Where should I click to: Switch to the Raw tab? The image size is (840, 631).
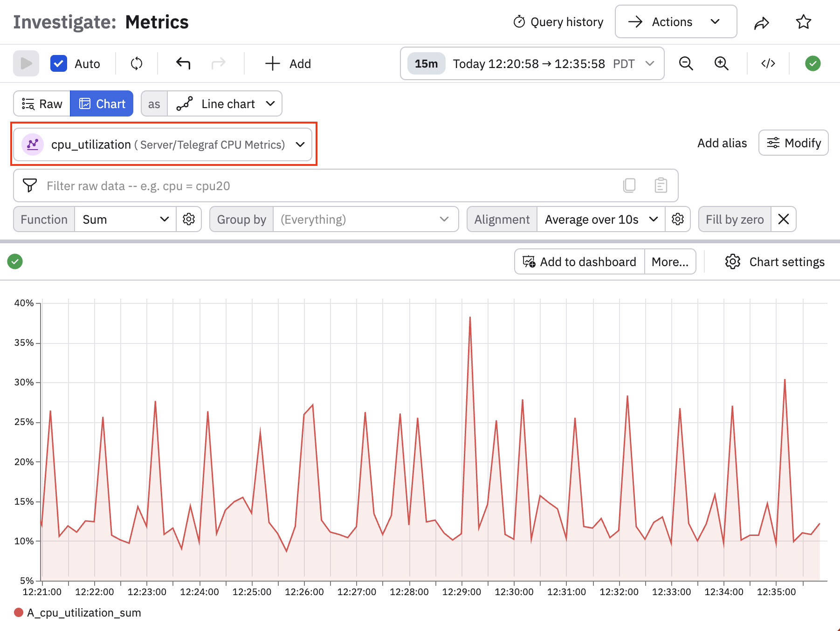pyautogui.click(x=42, y=103)
